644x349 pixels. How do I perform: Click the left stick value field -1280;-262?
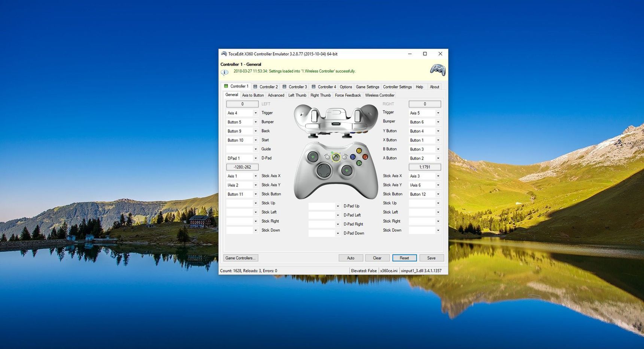coord(242,167)
